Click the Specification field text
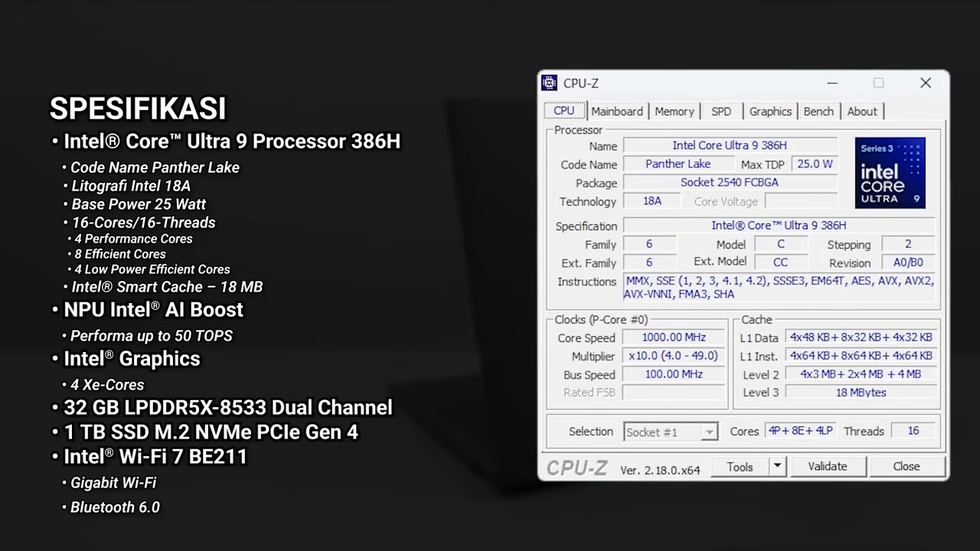Screen dimensions: 980x551 [x=779, y=225]
